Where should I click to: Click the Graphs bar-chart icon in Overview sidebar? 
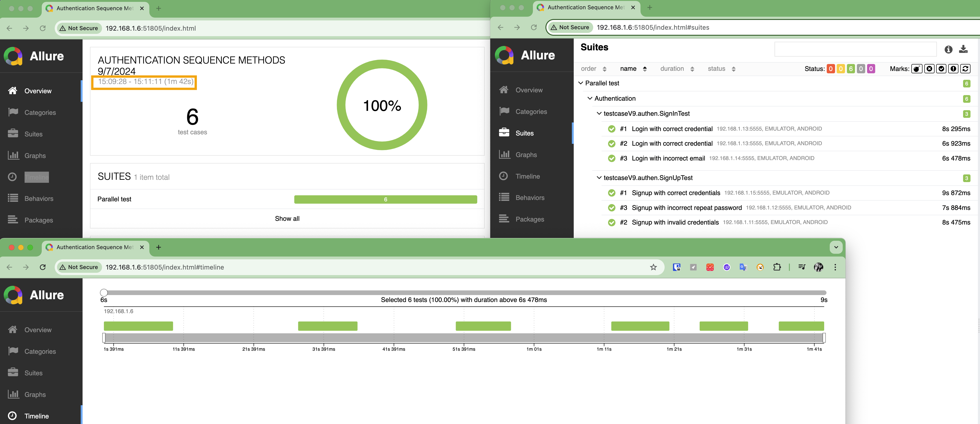pos(13,155)
